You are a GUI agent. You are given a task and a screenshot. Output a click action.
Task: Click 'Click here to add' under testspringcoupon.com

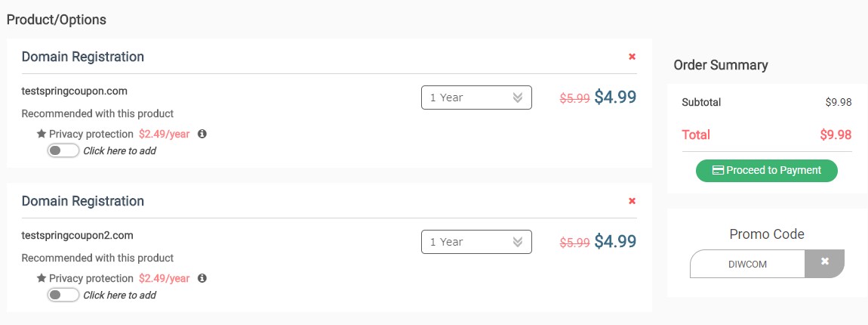click(119, 151)
